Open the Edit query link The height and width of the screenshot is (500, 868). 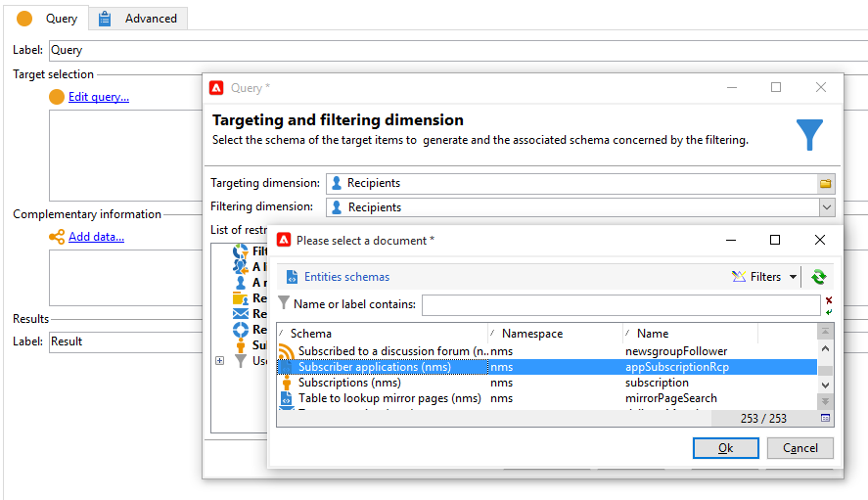point(99,97)
